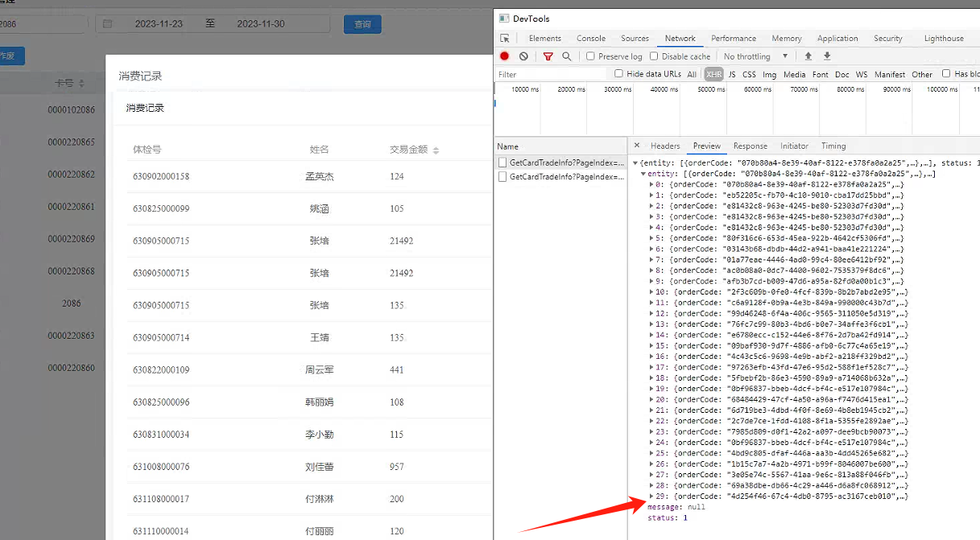The height and width of the screenshot is (540, 980).
Task: Tick checkbox of first GetCardTradeInfo request
Action: tap(502, 163)
